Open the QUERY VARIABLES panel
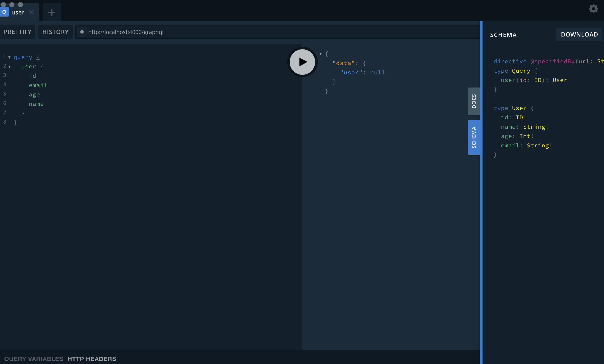 point(34,359)
